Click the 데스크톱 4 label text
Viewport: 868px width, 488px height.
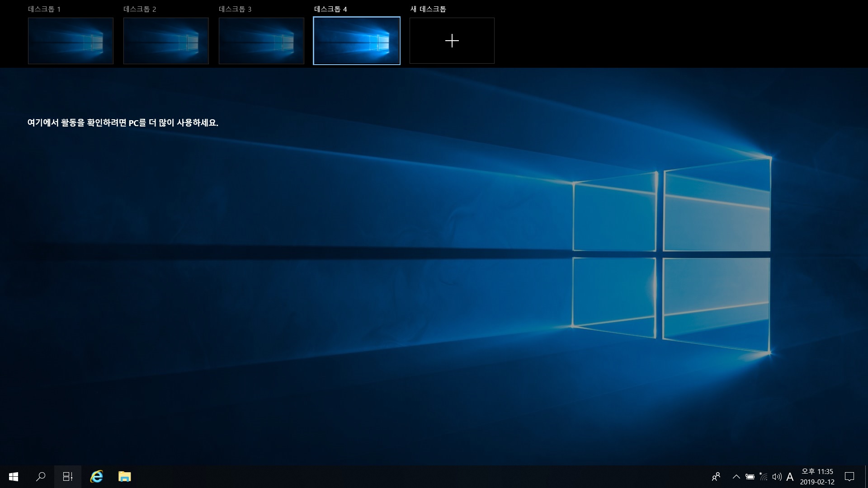pos(330,9)
